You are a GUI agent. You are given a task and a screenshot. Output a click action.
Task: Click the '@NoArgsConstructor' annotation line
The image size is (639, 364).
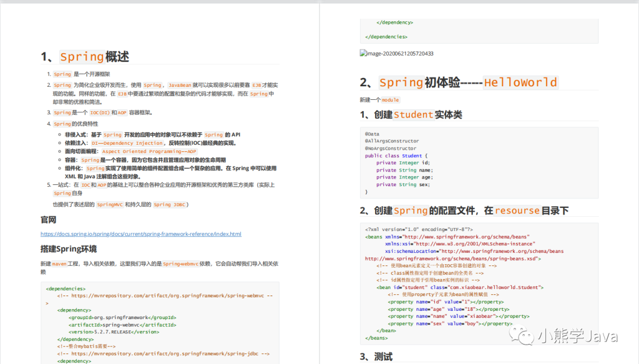pos(390,148)
